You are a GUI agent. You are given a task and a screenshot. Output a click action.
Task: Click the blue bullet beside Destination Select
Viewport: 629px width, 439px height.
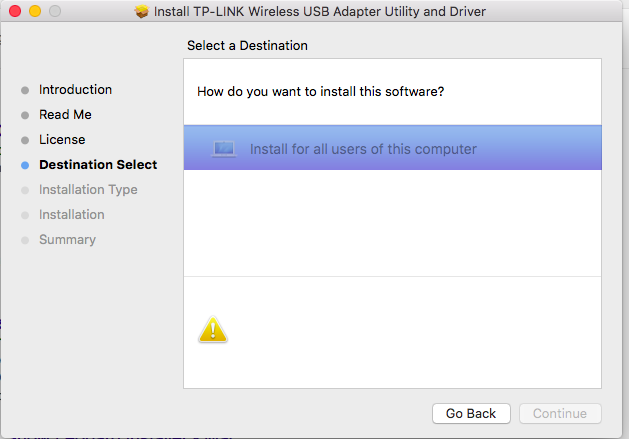(25, 165)
